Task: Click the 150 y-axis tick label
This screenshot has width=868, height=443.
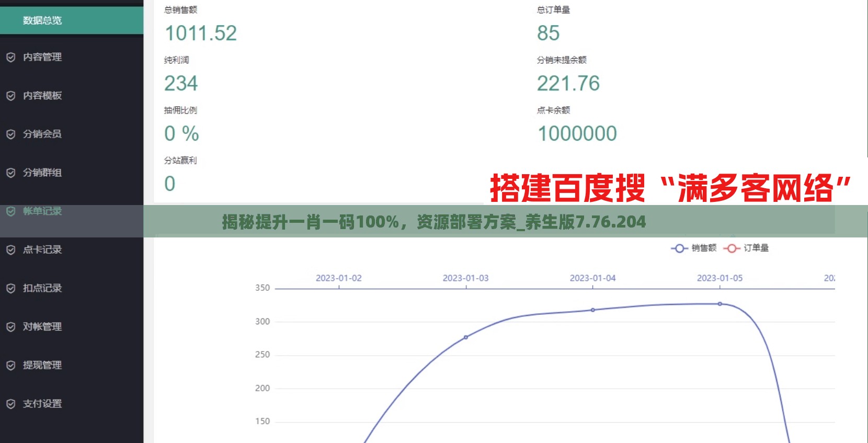Action: [x=262, y=422]
